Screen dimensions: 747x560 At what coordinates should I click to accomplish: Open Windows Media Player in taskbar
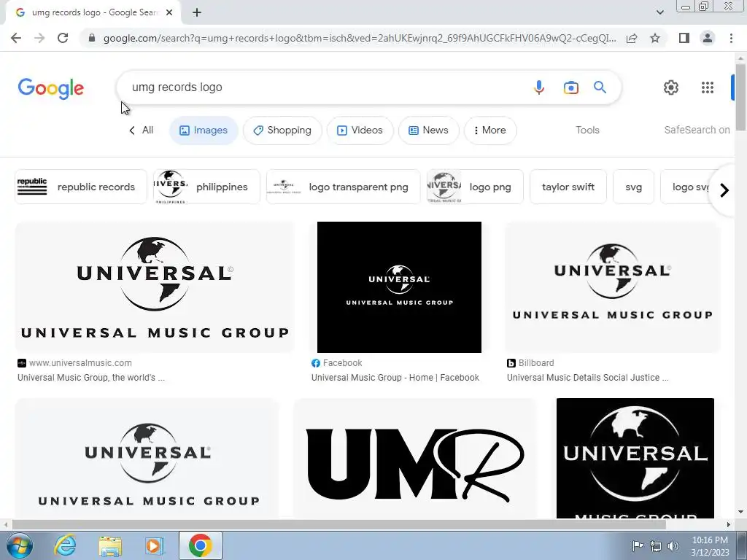(154, 545)
